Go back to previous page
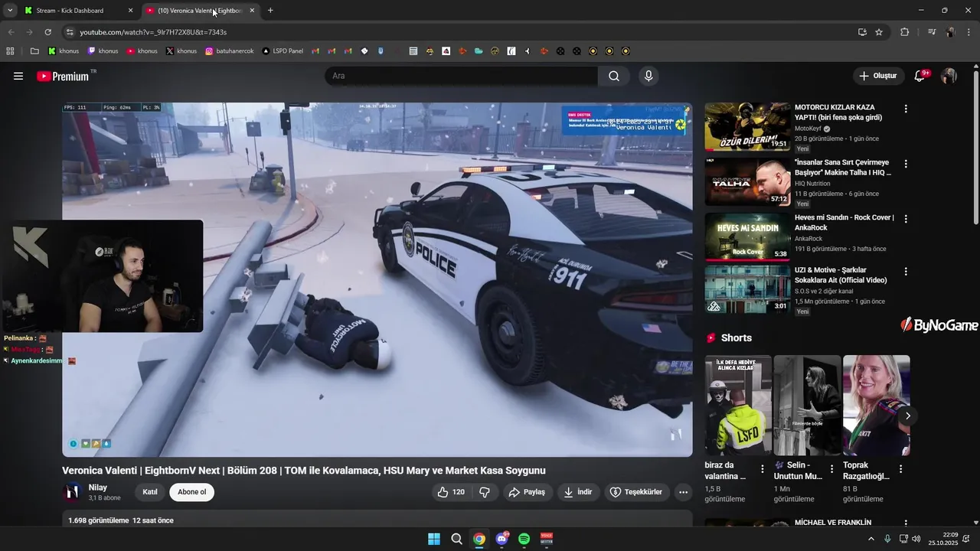The height and width of the screenshot is (551, 980). tap(11, 32)
